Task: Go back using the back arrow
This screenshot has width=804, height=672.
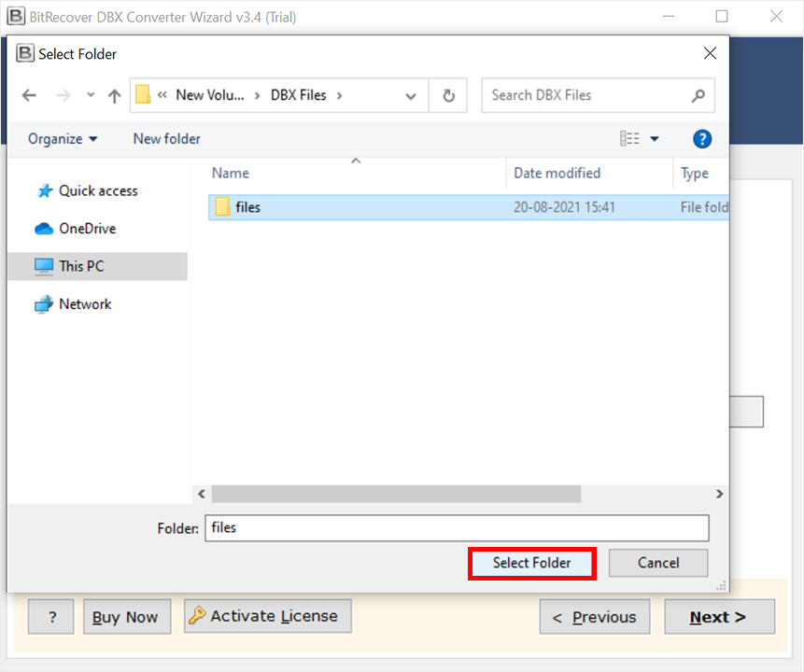Action: tap(29, 95)
